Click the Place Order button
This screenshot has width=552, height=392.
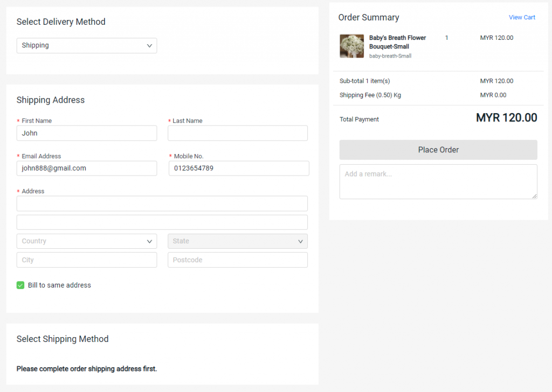coord(438,150)
